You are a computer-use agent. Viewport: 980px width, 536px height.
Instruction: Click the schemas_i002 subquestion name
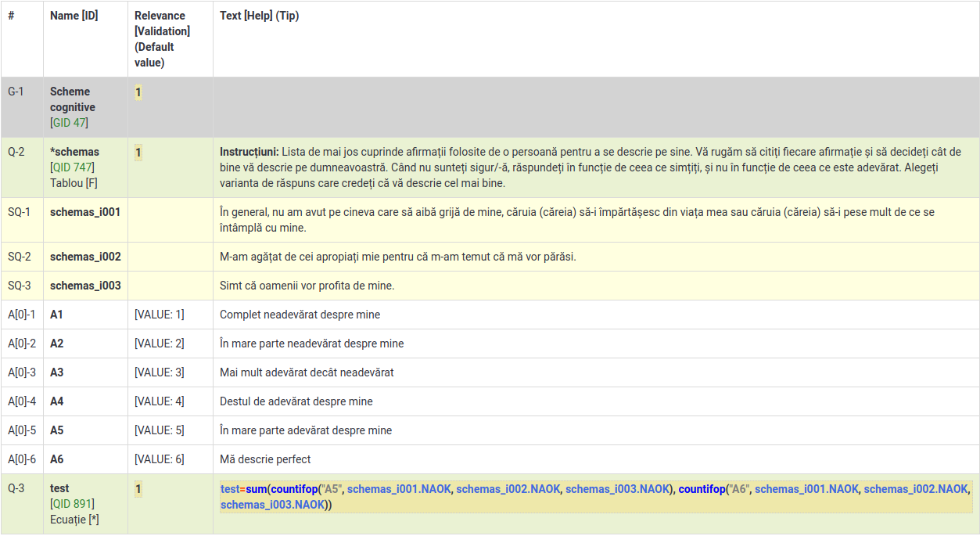85,257
